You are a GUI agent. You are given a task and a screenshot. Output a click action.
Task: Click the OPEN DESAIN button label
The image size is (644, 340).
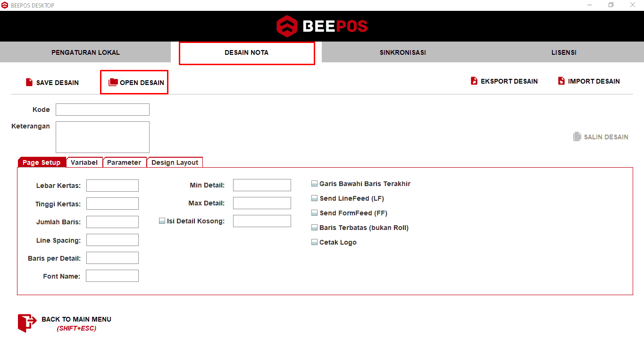pos(142,83)
